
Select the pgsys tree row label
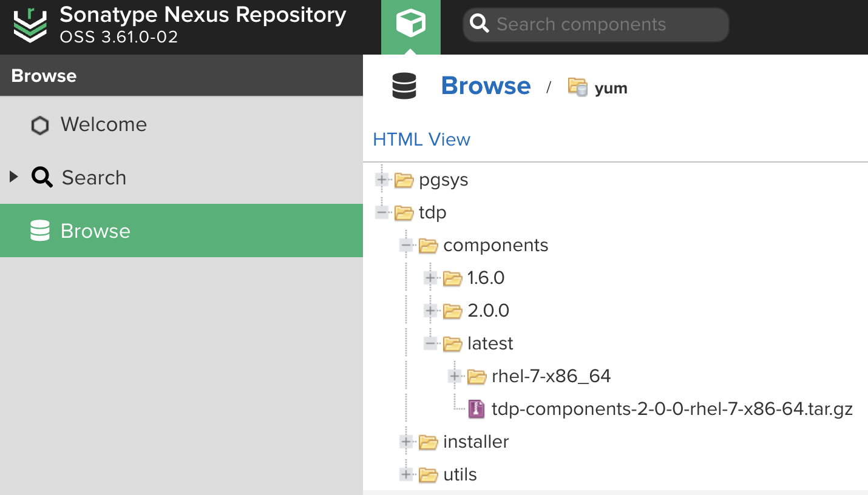click(444, 181)
